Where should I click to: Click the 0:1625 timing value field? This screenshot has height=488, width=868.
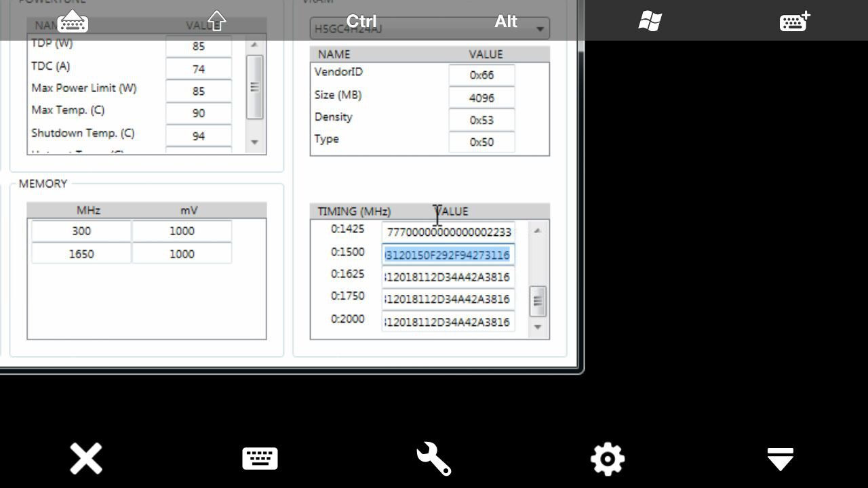coord(448,277)
